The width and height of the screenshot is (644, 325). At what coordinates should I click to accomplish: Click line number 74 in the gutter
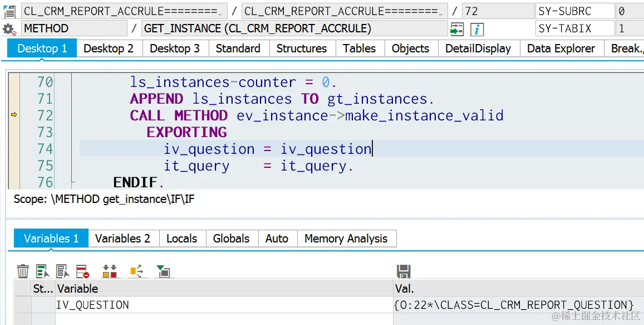click(x=45, y=148)
